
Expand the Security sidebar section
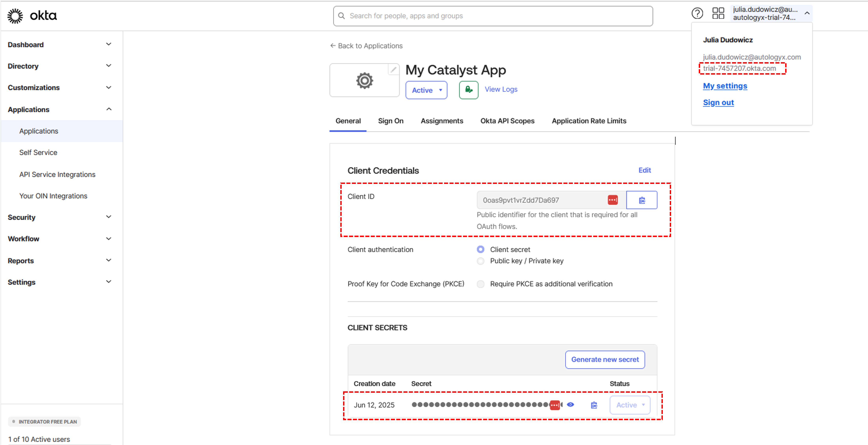tap(108, 217)
